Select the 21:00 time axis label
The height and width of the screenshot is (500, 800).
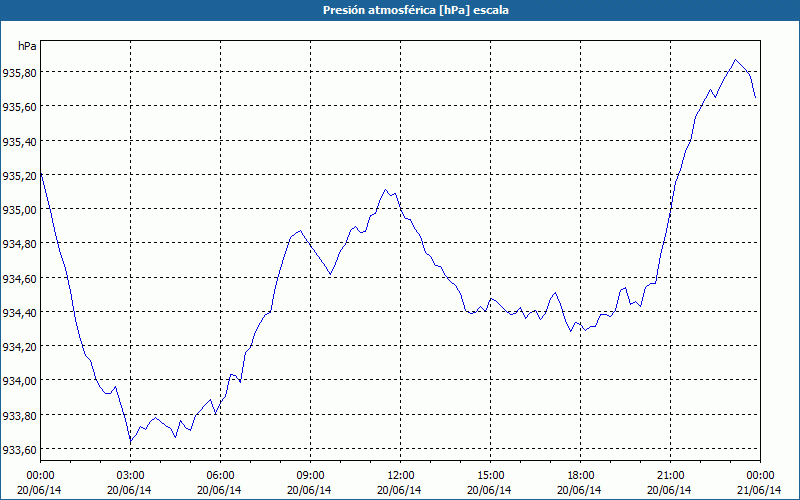pyautogui.click(x=670, y=476)
